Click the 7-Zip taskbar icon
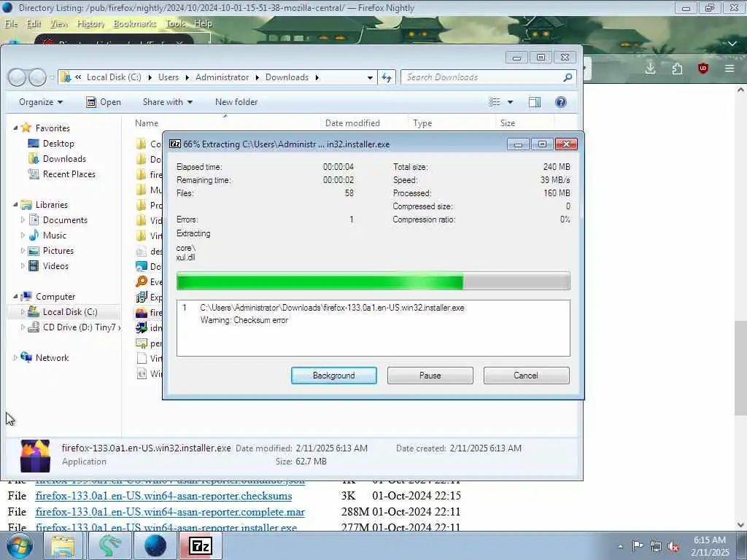The height and width of the screenshot is (560, 747). point(200,545)
